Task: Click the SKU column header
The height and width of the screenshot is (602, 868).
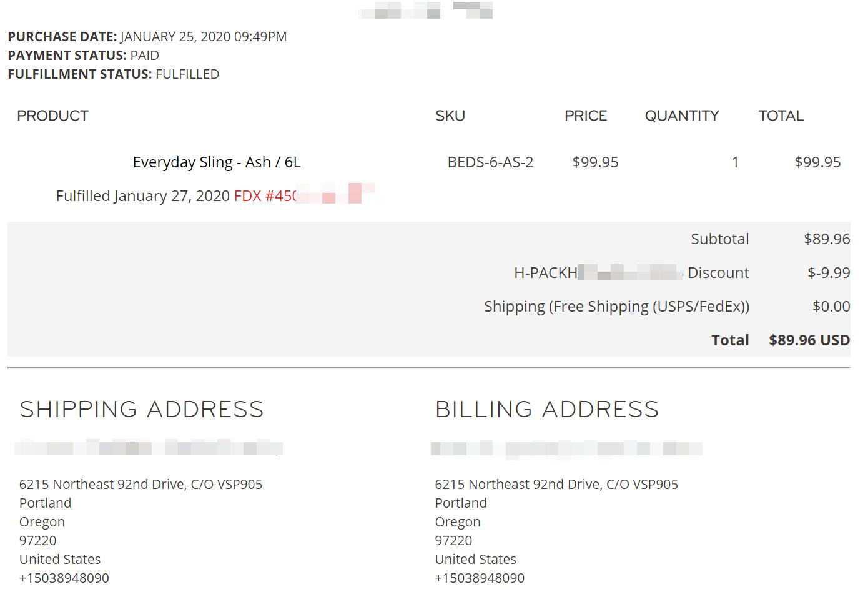Action: 450,116
